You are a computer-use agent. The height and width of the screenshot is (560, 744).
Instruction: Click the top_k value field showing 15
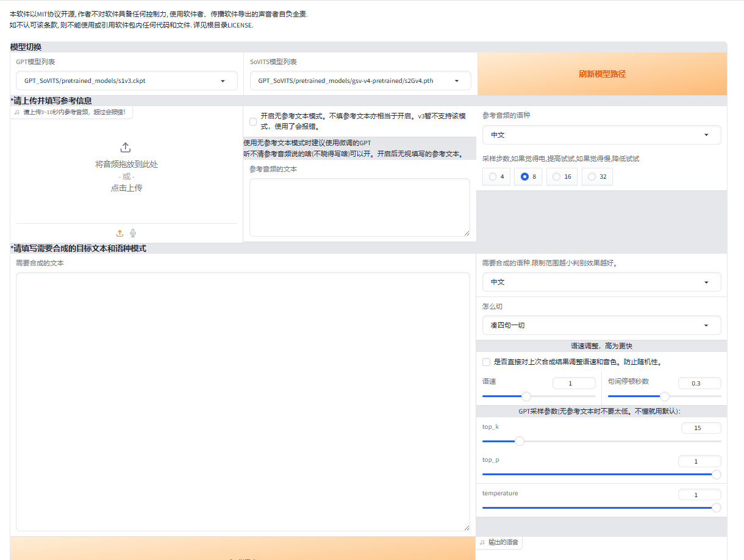[x=700, y=428]
